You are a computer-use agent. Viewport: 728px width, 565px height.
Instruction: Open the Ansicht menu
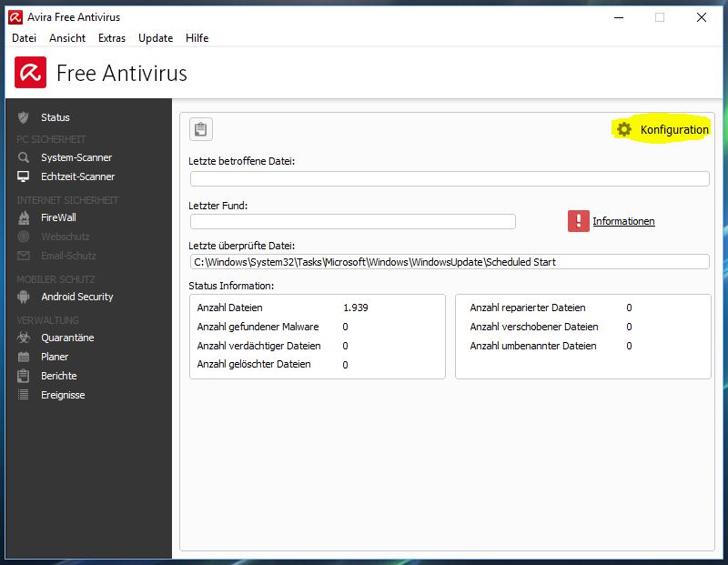67,38
